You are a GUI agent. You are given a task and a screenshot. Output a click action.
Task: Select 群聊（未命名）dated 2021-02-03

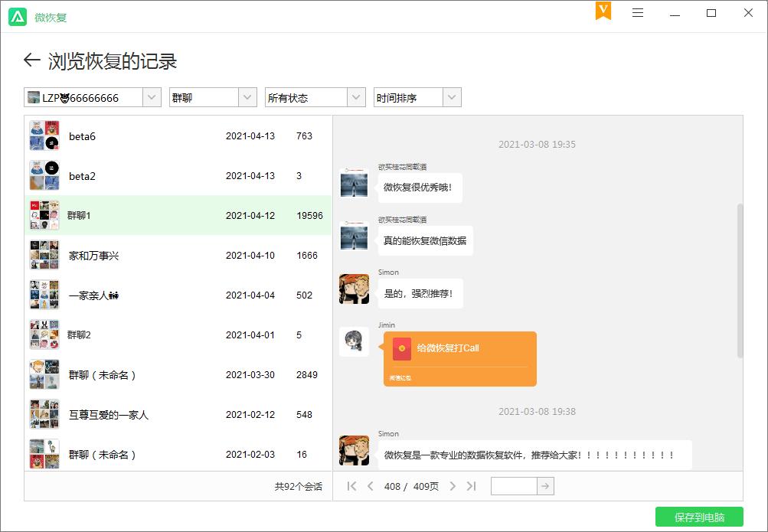point(103,455)
